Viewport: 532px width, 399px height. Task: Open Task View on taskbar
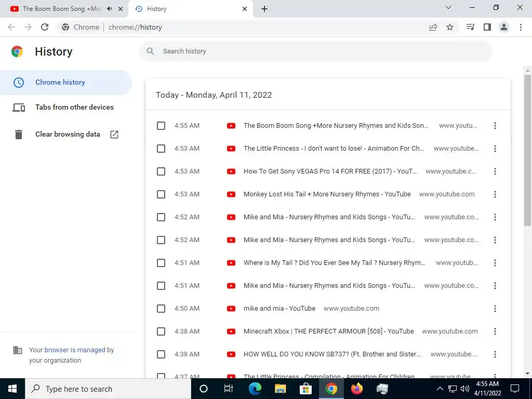[229, 389]
